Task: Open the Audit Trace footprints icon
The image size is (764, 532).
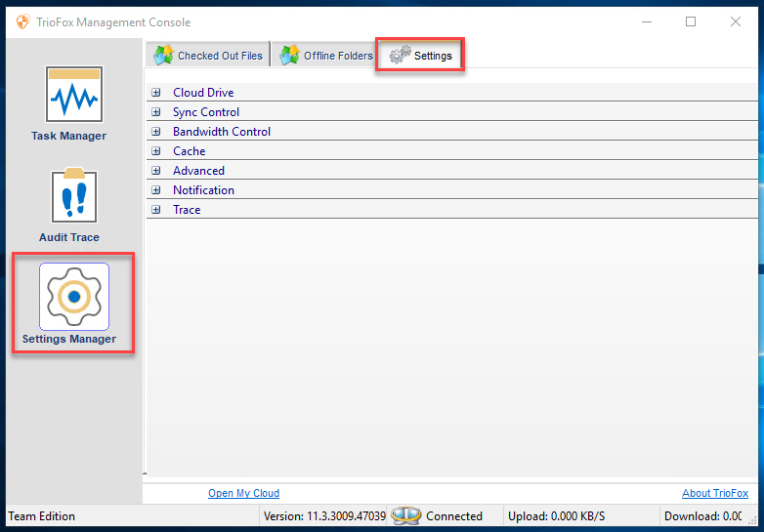Action: [74, 195]
